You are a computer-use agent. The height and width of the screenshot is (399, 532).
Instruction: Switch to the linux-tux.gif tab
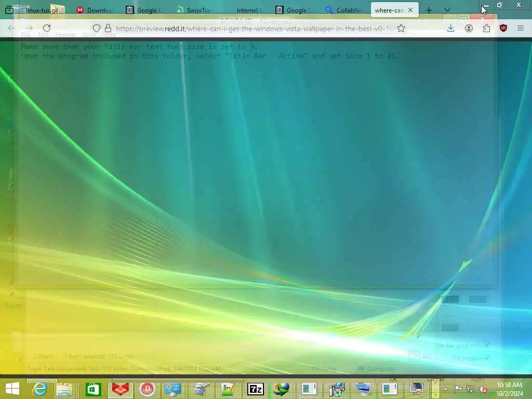click(x=43, y=10)
